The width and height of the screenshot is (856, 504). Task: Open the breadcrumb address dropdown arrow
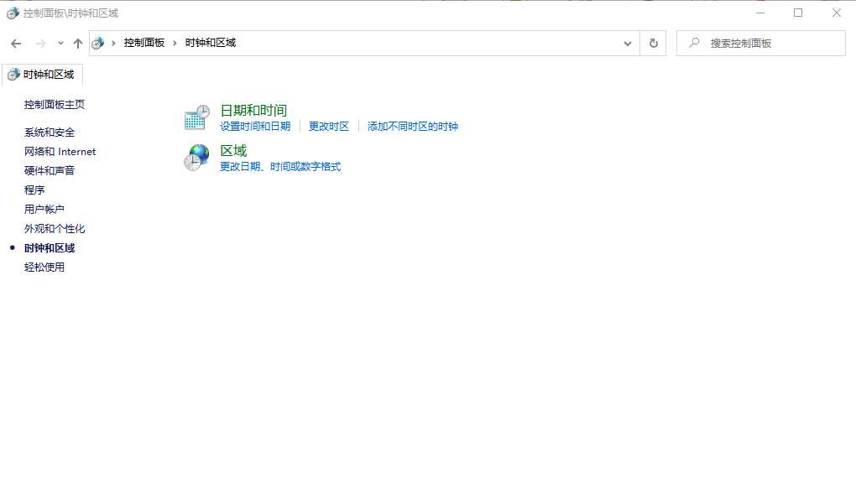(627, 43)
